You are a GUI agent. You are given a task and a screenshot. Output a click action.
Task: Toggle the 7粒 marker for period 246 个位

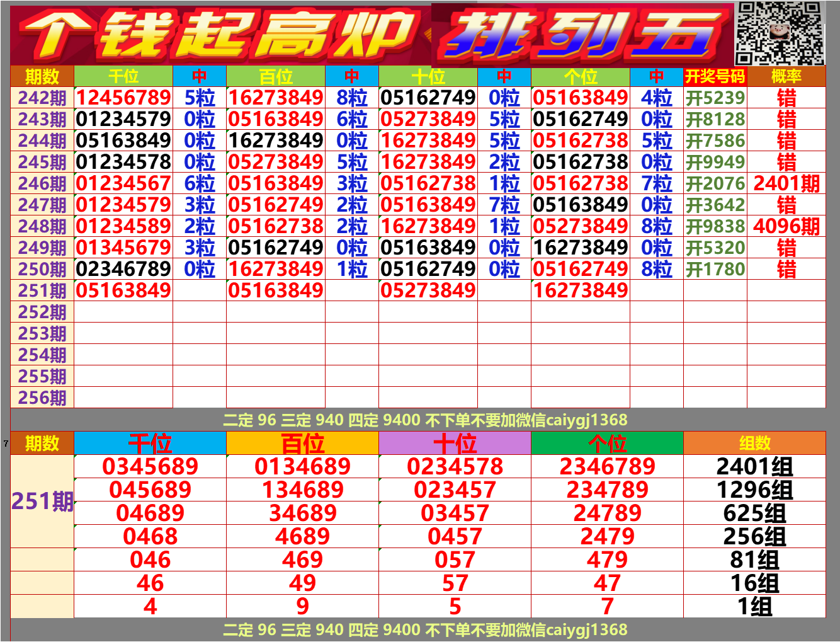(657, 183)
